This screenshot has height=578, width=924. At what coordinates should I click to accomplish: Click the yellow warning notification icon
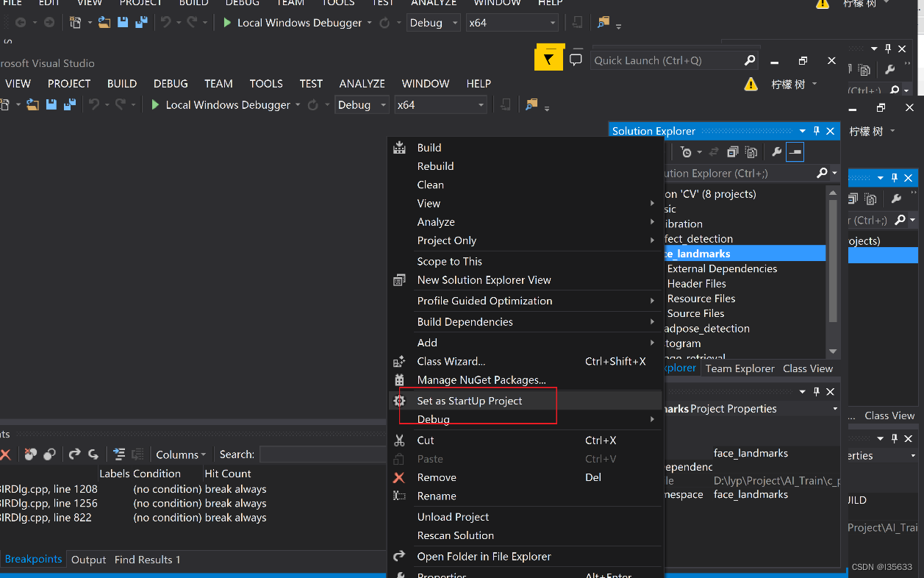click(751, 84)
